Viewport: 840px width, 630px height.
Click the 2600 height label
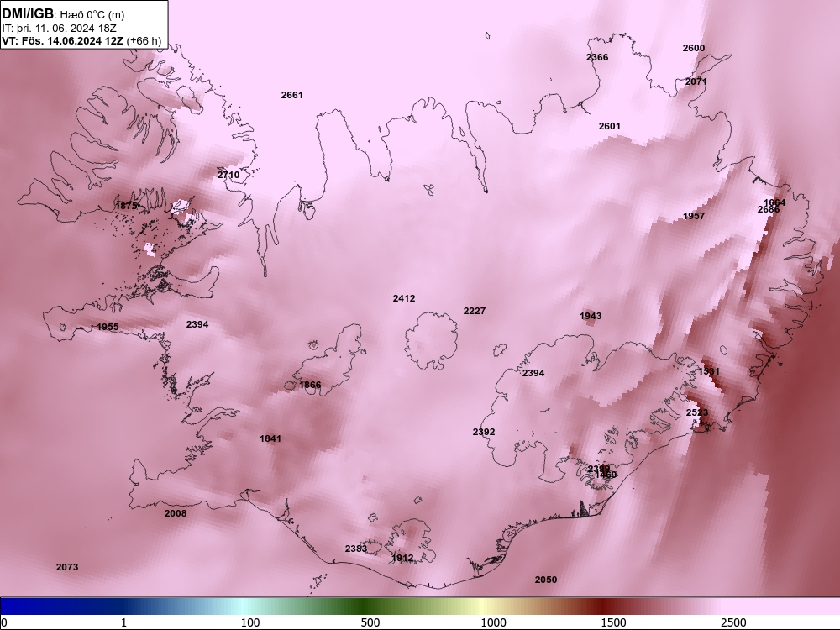pos(694,48)
